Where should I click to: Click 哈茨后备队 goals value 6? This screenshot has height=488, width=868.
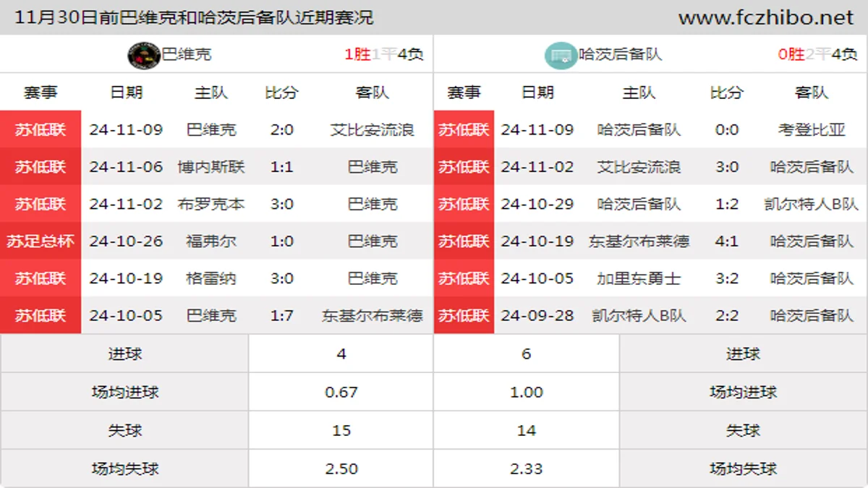[x=527, y=354]
